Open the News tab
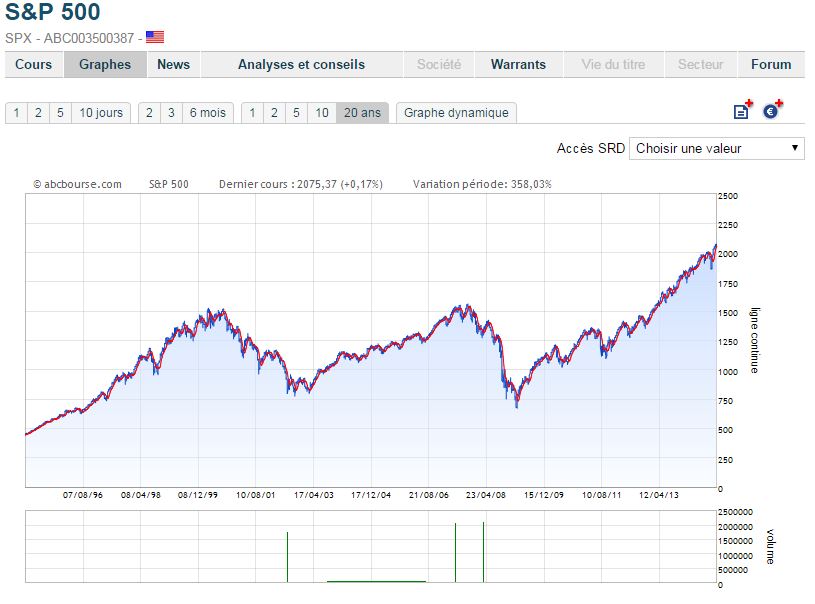 click(x=174, y=64)
